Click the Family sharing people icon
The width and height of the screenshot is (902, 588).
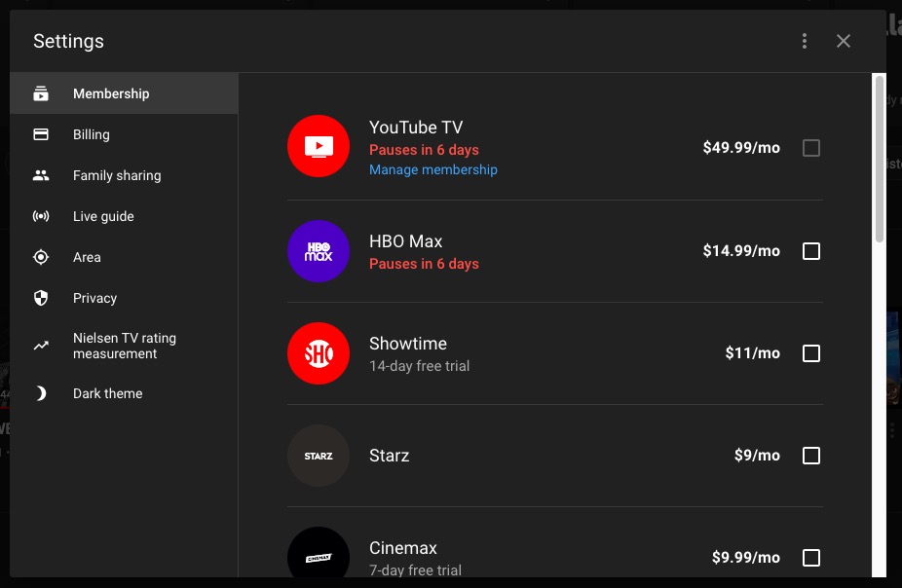41,175
